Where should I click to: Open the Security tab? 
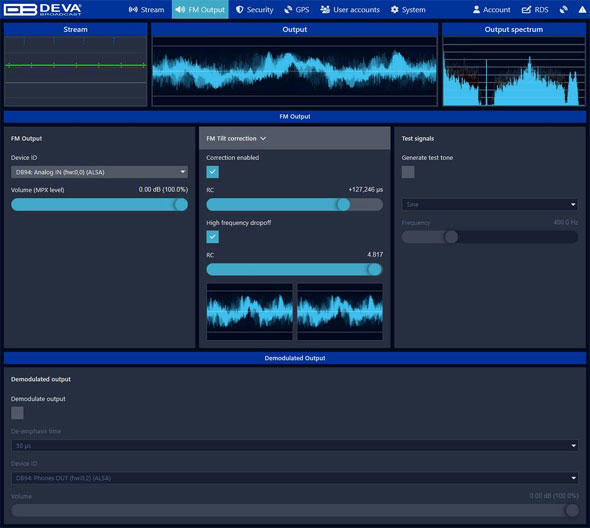pyautogui.click(x=255, y=9)
